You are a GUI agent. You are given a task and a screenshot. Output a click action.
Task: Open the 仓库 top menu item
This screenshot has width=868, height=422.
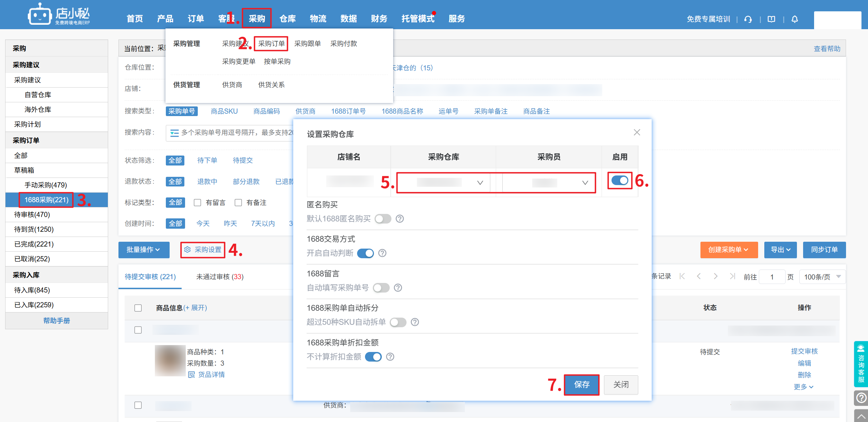click(287, 19)
